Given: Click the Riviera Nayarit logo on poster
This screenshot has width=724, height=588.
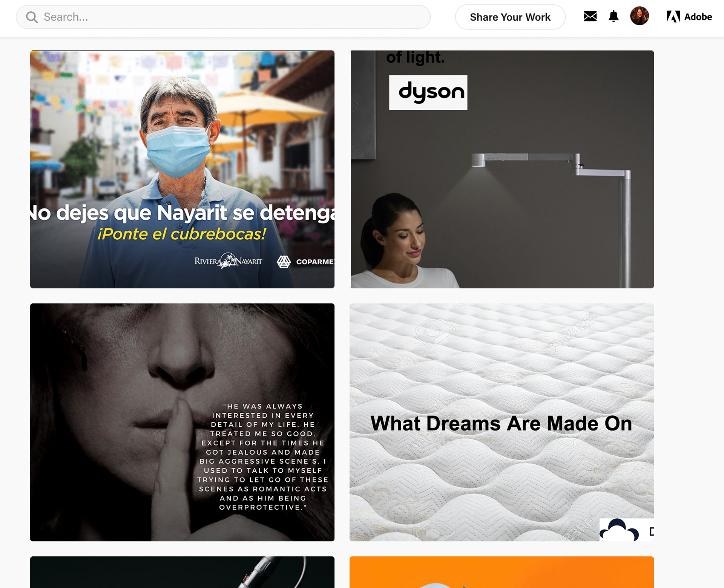Looking at the screenshot, I should tap(228, 261).
